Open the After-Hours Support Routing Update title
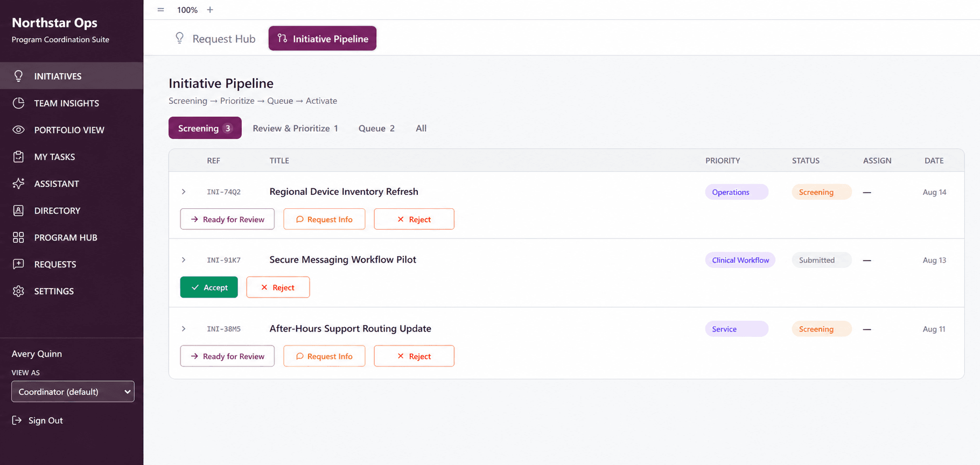This screenshot has width=980, height=465. (x=350, y=328)
